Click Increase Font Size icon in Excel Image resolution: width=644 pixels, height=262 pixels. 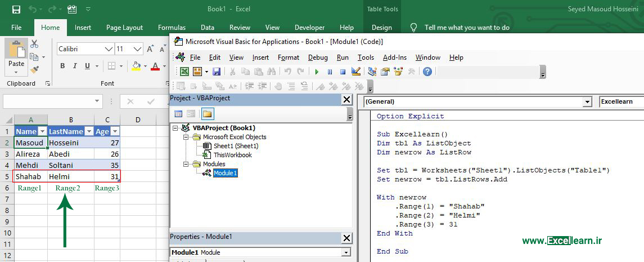tap(150, 49)
